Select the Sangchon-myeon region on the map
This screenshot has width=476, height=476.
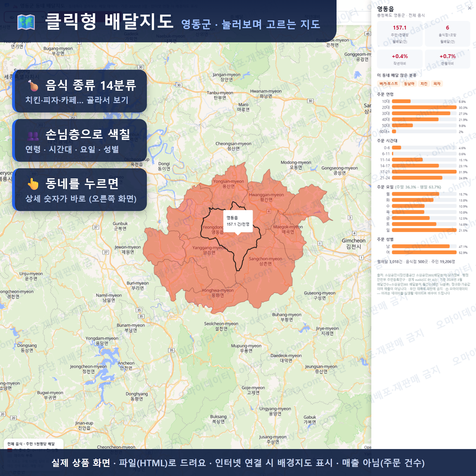coord(265,261)
